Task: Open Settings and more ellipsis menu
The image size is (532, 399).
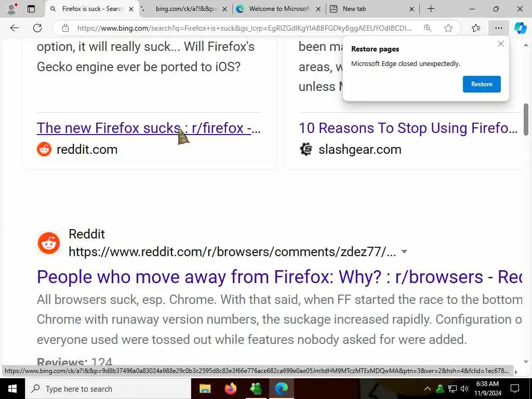Action: coord(498,28)
